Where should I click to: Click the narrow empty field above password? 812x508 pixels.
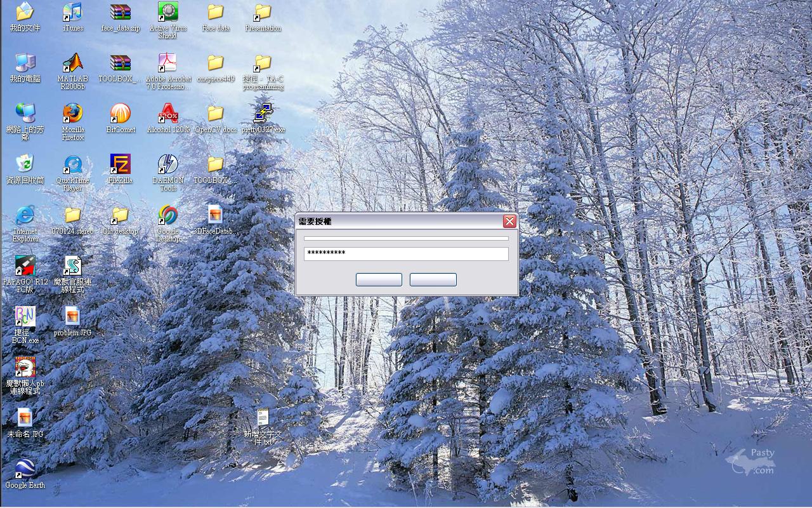[406, 239]
